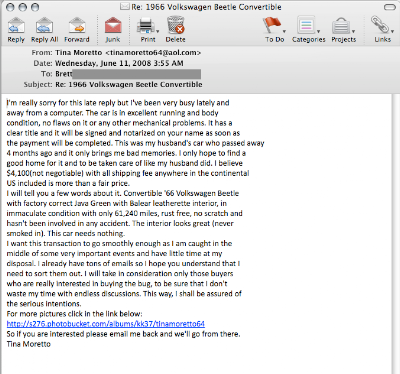Toggle toolbar with the pill button
400x374 pixels.
tap(389, 7)
